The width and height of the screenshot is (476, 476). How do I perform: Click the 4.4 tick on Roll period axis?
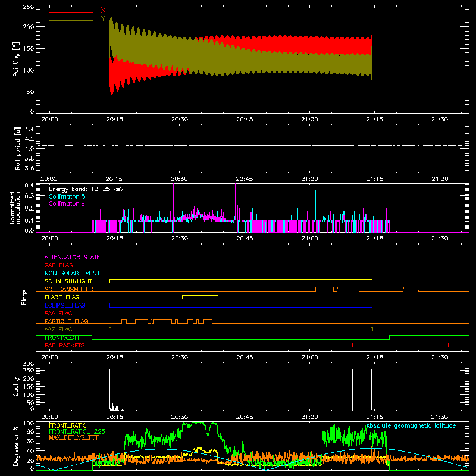tap(29, 129)
